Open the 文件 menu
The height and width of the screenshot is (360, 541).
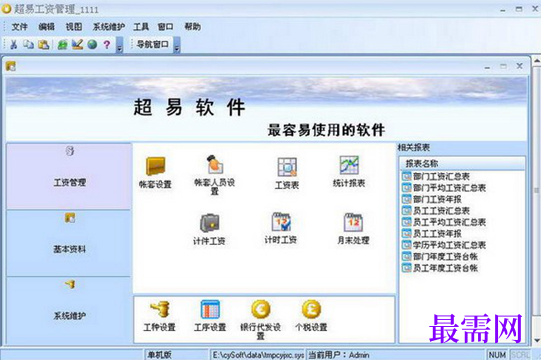pos(19,27)
